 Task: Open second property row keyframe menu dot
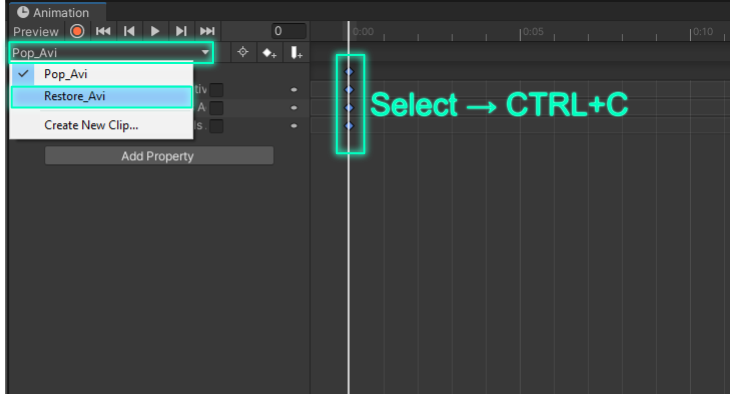[x=294, y=108]
